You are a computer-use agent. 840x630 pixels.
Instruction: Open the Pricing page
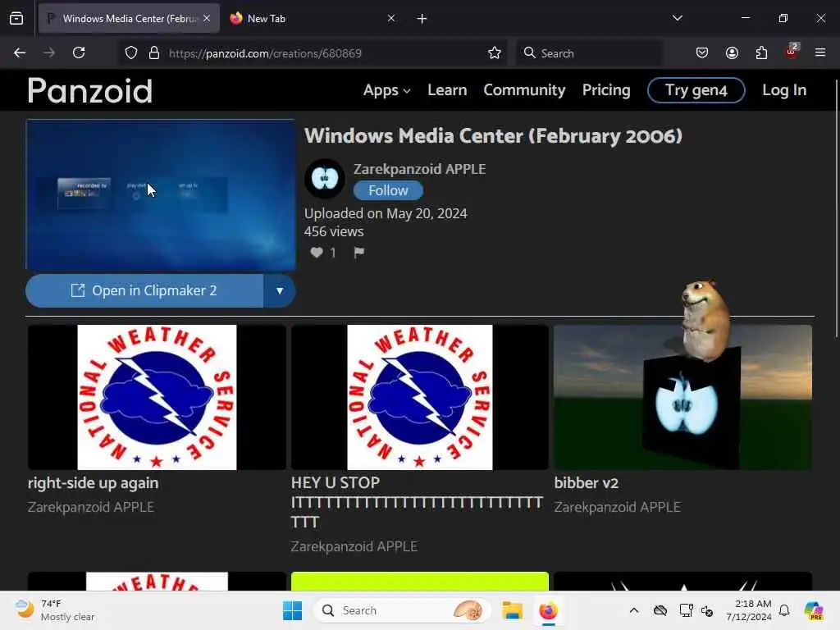[606, 90]
